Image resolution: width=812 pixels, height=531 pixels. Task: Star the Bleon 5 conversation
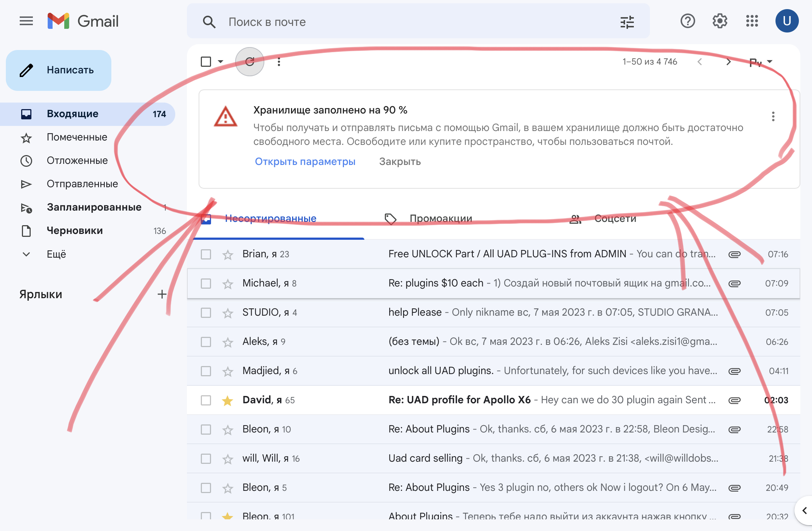228,488
